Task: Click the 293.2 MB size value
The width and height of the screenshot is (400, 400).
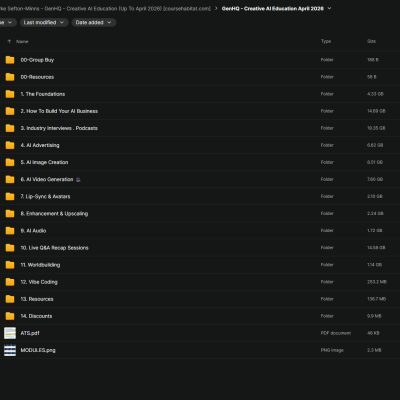Action: [377, 282]
